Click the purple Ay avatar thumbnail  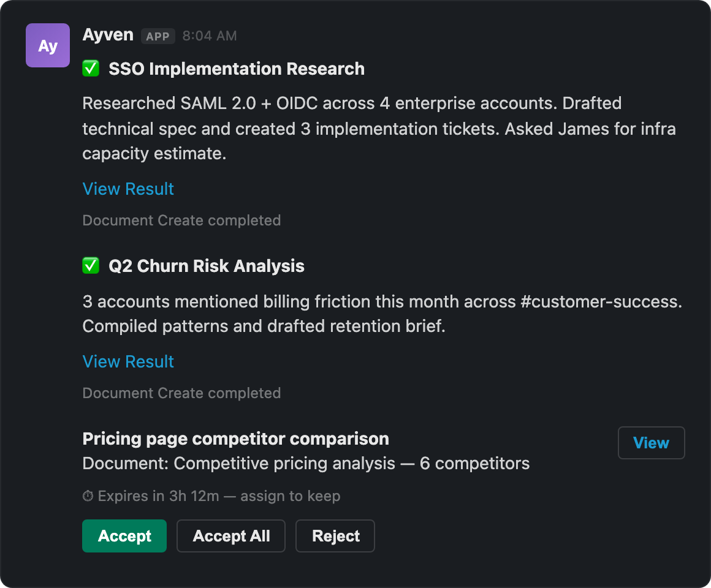[47, 45]
